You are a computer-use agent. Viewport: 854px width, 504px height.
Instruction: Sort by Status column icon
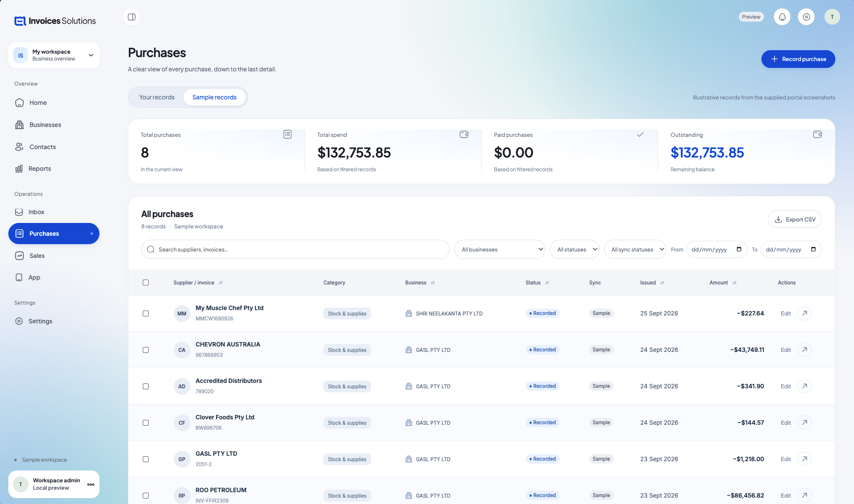click(x=547, y=283)
